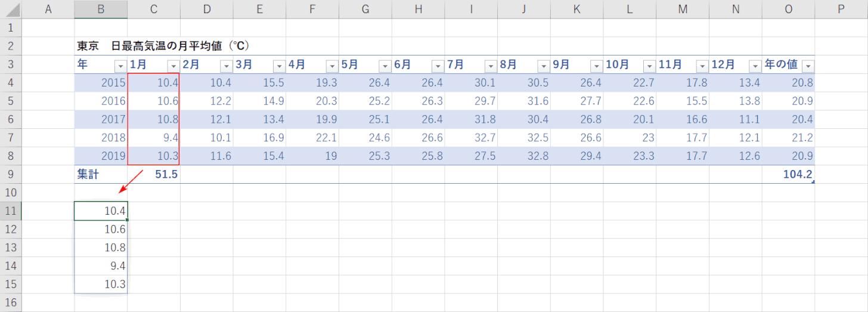Open the 11月 column filter dropdown
Image resolution: width=868 pixels, height=312 pixels.
[702, 66]
